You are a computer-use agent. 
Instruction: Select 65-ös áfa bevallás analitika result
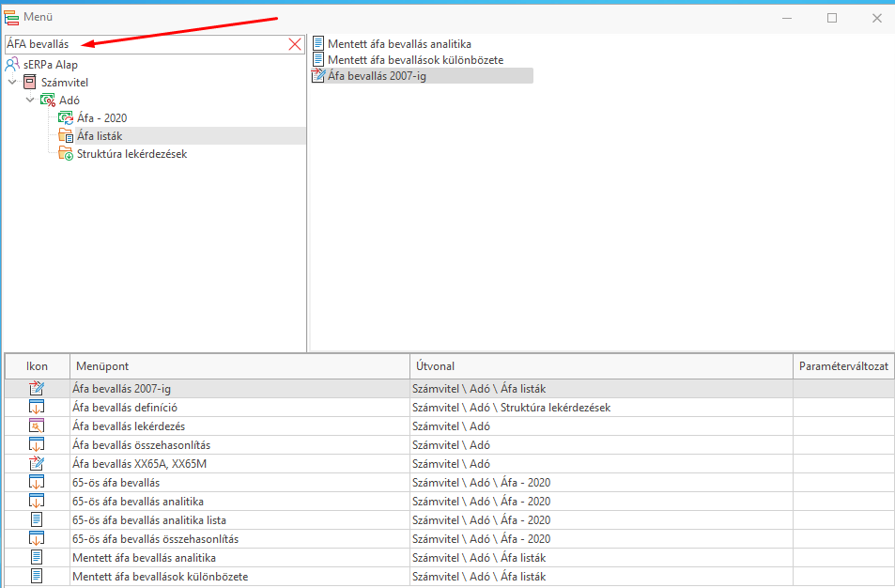138,502
